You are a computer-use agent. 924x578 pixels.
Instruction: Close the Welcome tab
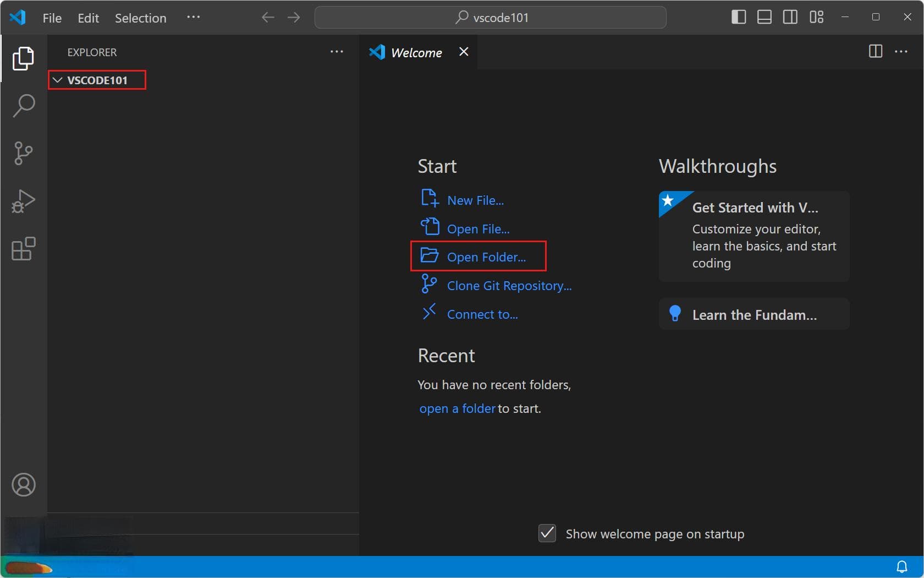[464, 52]
